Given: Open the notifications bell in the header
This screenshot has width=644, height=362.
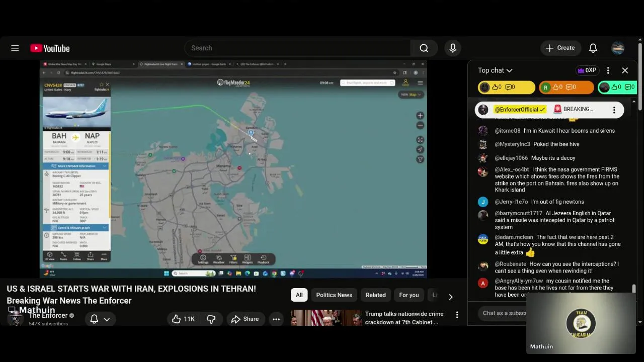Looking at the screenshot, I should 593,48.
